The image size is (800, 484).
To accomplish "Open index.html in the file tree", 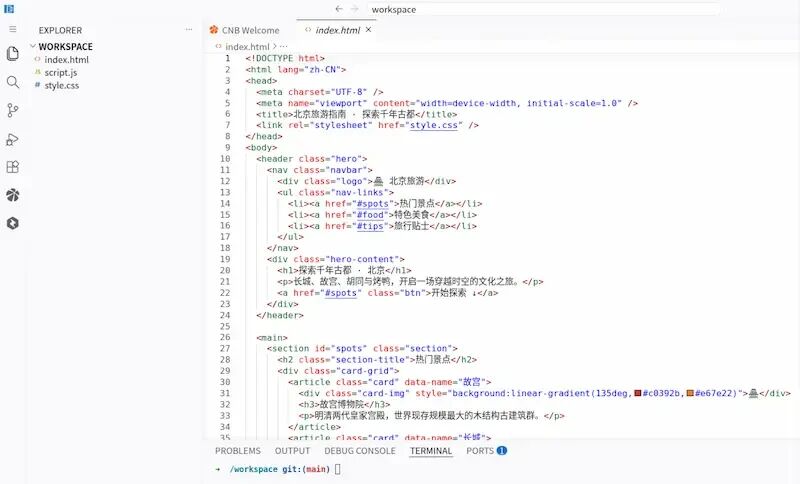I will click(x=66, y=60).
